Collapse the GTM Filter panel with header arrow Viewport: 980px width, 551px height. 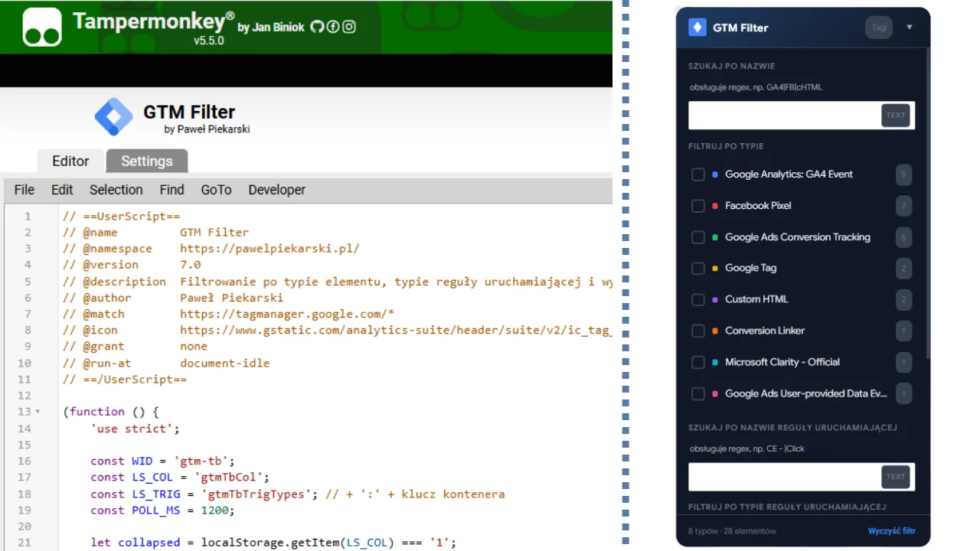click(x=910, y=28)
